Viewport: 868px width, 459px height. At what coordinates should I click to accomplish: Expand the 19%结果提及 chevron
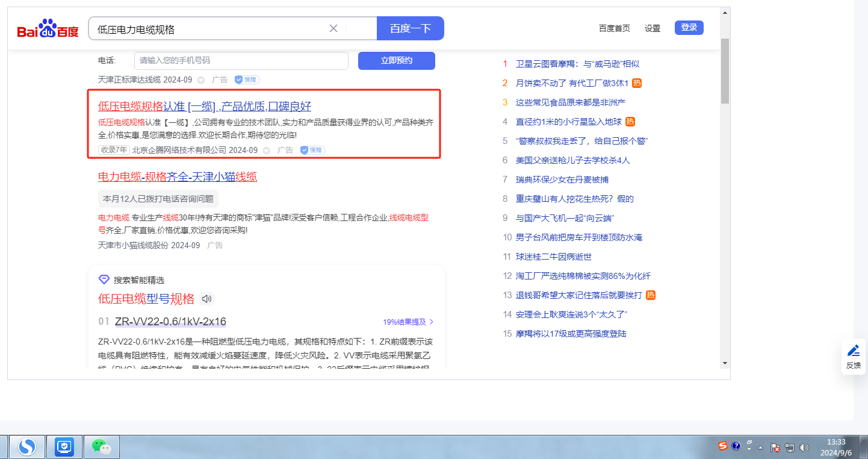(431, 322)
